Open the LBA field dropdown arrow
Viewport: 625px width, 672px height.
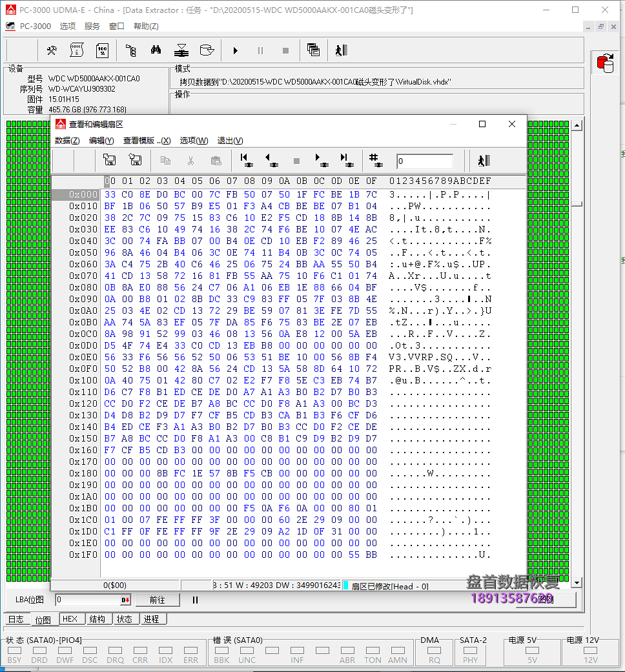[126, 600]
